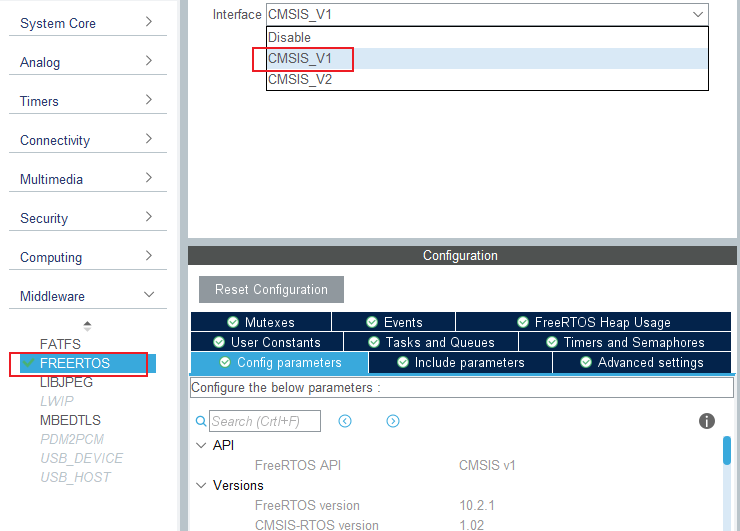Choose CMSIS_V1 in the Interface list
This screenshot has width=740, height=531.
(x=487, y=59)
